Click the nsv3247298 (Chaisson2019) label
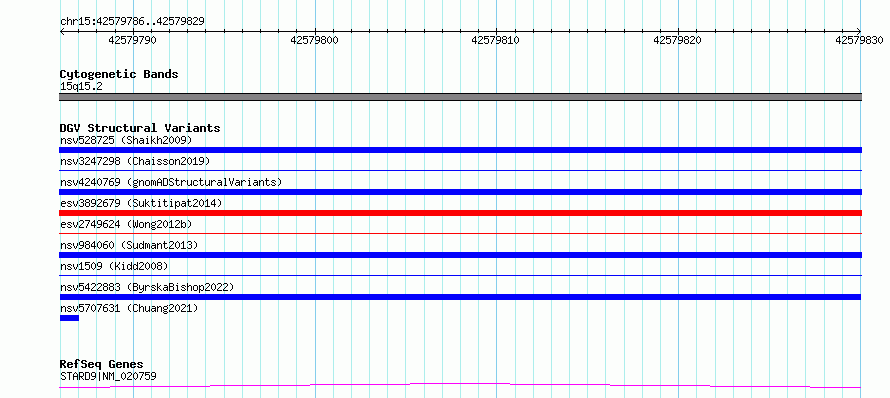 coord(135,161)
